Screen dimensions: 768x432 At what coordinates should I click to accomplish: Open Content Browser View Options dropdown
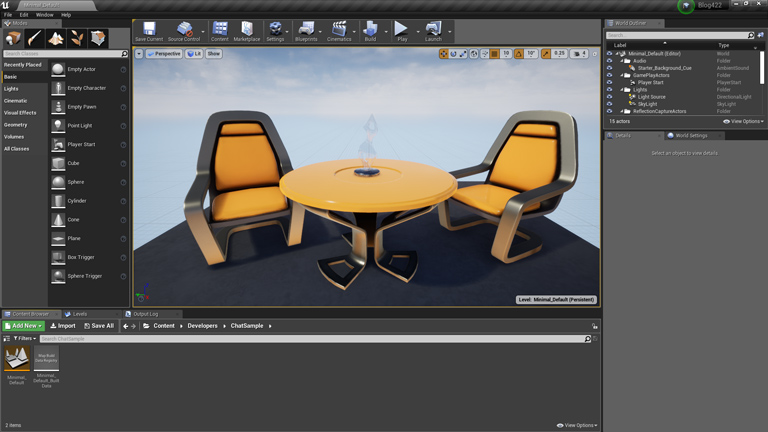pos(578,425)
